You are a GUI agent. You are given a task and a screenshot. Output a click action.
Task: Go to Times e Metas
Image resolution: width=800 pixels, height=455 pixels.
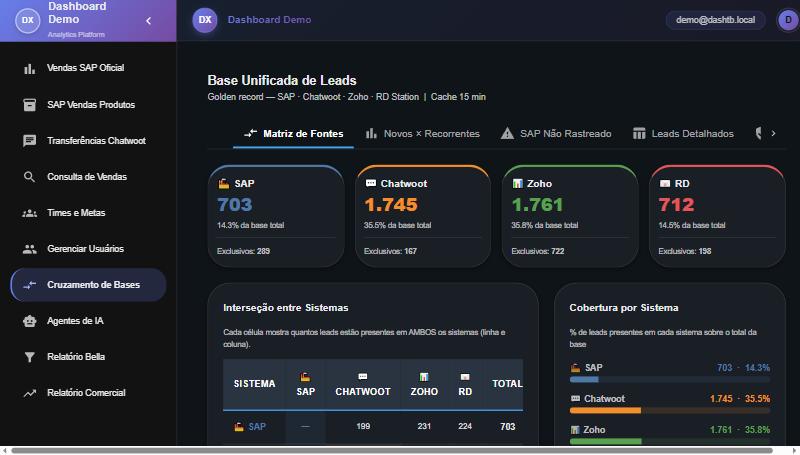coord(88,213)
